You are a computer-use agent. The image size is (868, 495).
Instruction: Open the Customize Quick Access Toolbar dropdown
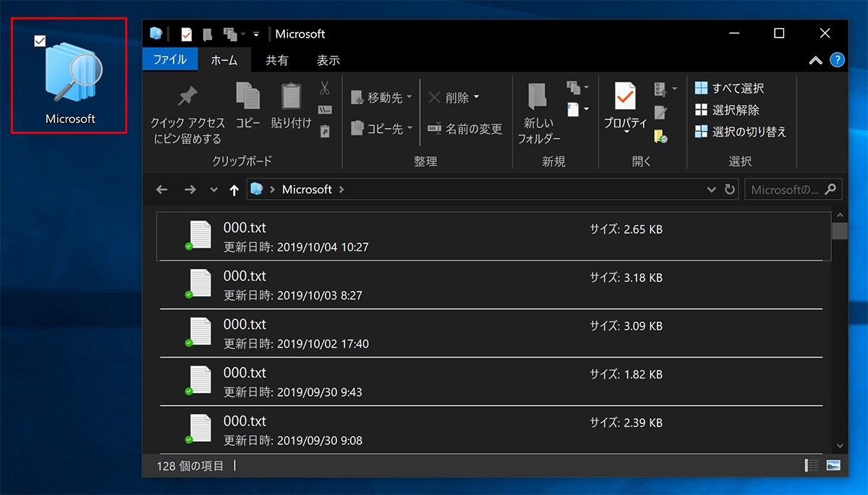[x=256, y=34]
